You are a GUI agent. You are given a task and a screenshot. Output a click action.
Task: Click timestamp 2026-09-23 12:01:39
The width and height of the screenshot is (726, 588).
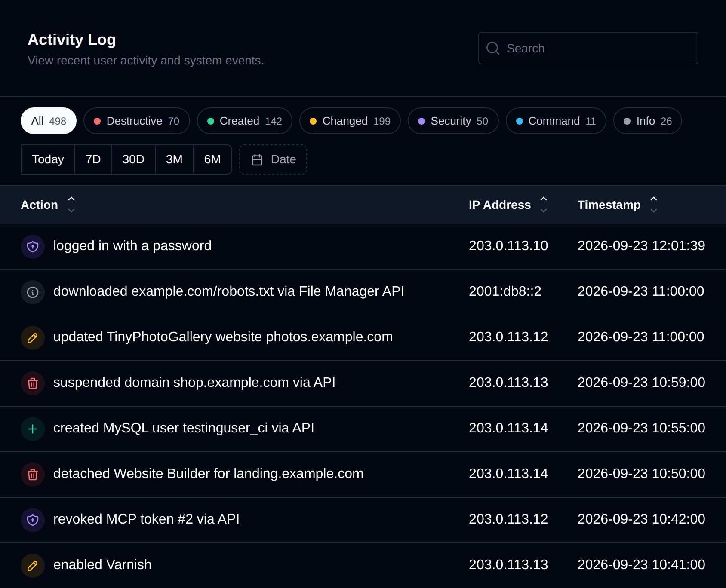pos(641,245)
